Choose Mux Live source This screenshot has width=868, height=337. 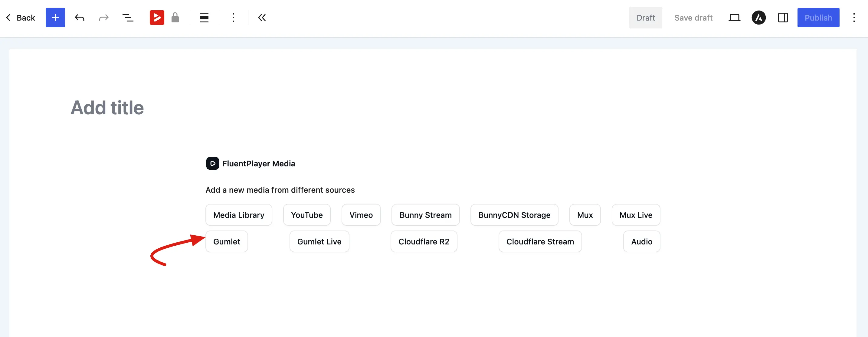pyautogui.click(x=636, y=215)
